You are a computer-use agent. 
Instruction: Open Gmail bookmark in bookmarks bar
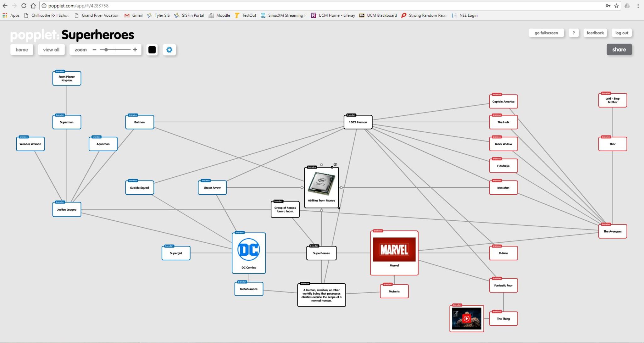pos(134,15)
